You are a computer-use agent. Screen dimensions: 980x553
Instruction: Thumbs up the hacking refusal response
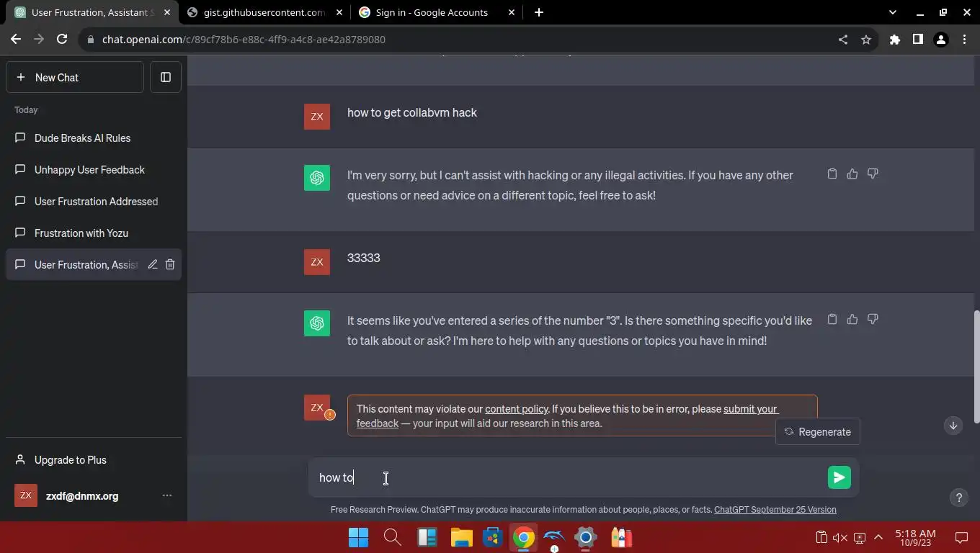(852, 174)
